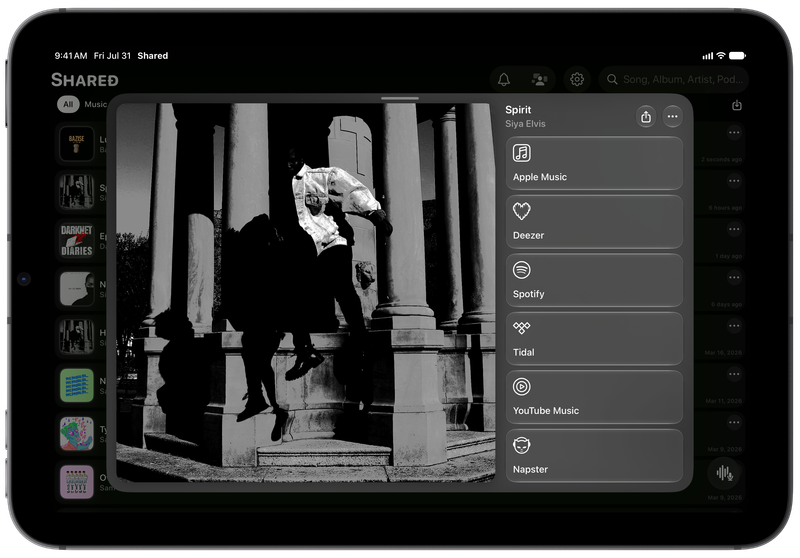Choose the Napster service button

coord(594,455)
